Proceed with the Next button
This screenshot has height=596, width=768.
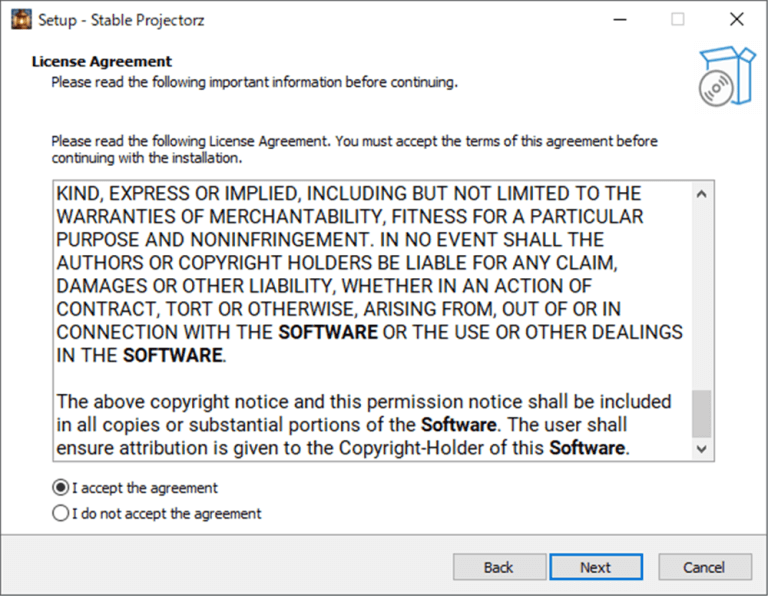click(x=595, y=567)
